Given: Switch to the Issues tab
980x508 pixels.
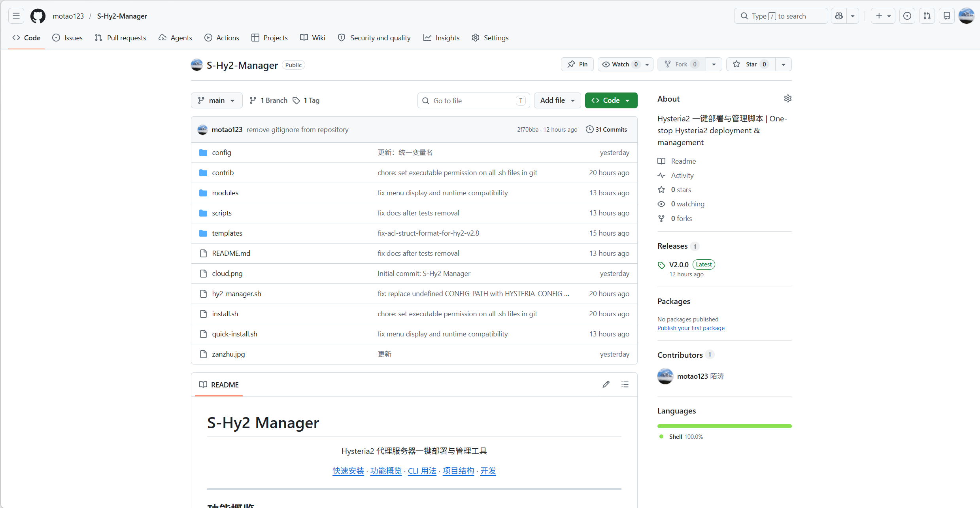Looking at the screenshot, I should pyautogui.click(x=68, y=38).
